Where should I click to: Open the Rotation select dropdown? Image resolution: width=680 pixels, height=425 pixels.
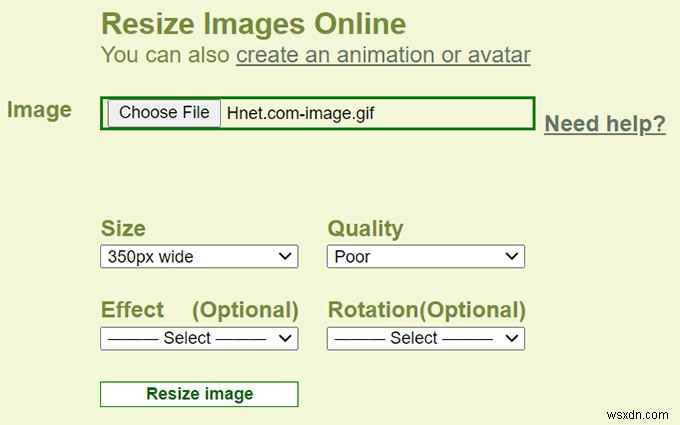[x=425, y=339]
